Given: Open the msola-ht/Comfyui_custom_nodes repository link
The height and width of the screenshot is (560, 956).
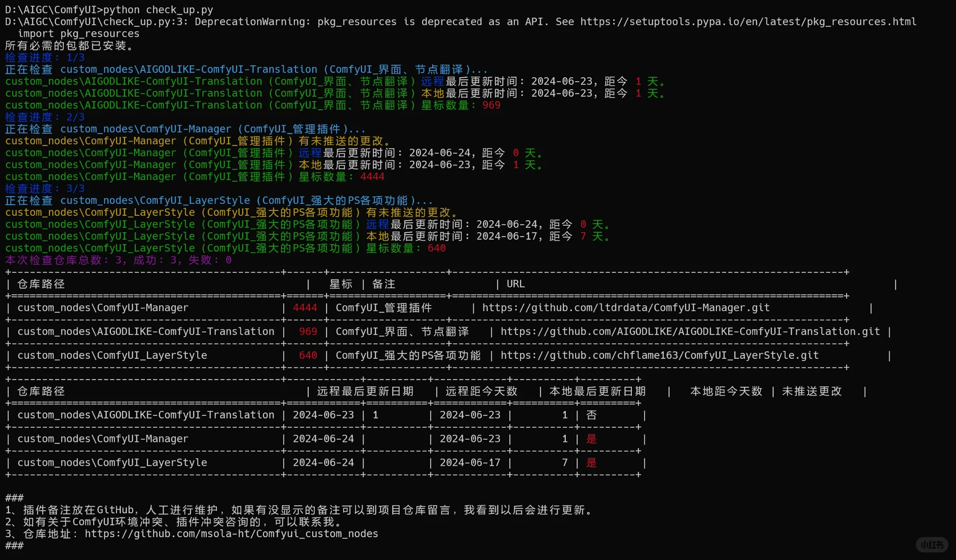Looking at the screenshot, I should [x=231, y=534].
